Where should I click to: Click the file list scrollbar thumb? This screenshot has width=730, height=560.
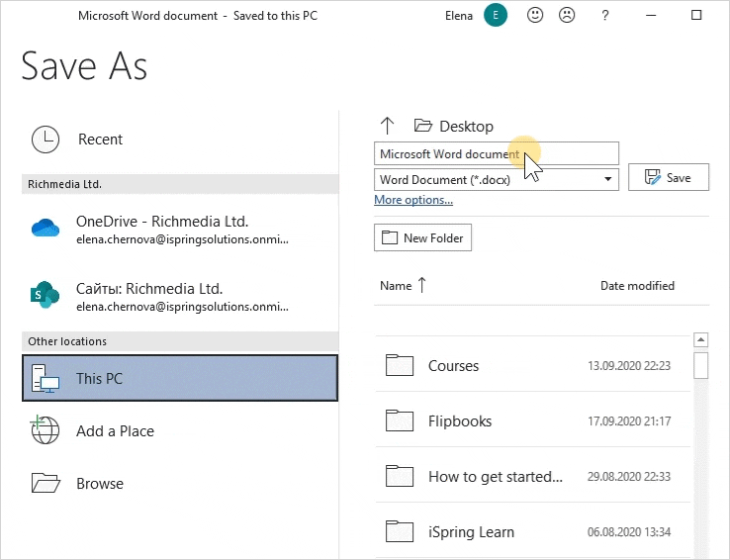click(700, 365)
